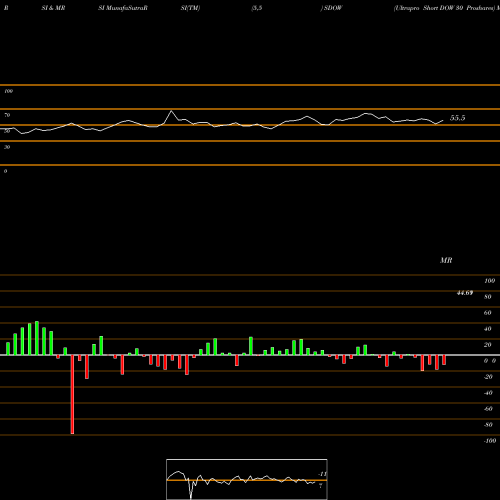Click the mini overview chart thumbnail
Viewport: 500px width, 500px height.
(x=247, y=479)
